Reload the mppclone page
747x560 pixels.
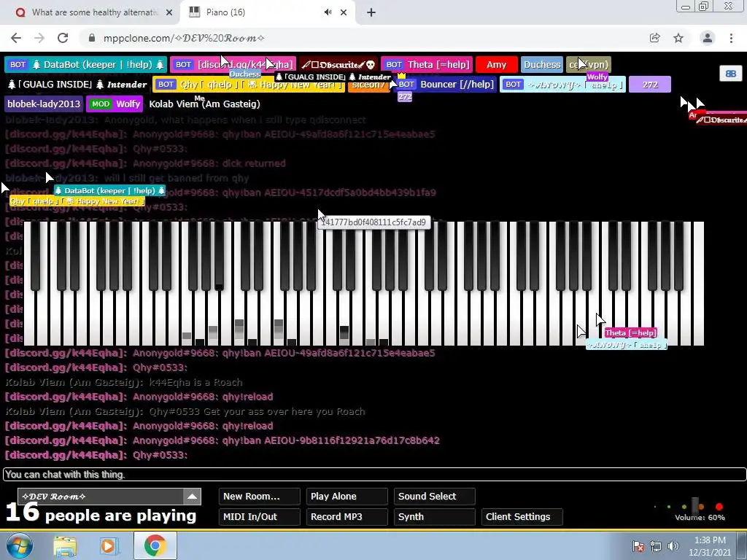[63, 38]
